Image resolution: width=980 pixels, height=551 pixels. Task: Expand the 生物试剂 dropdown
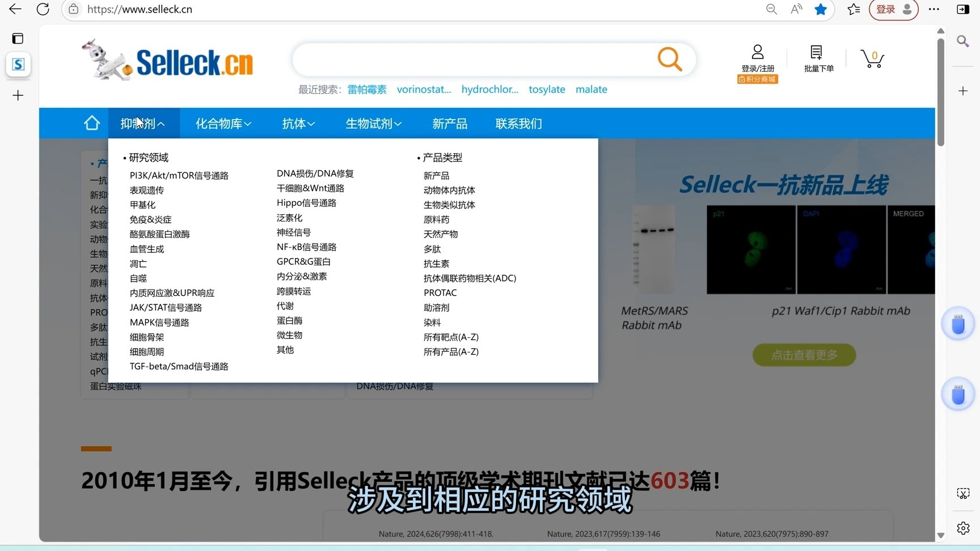point(373,123)
